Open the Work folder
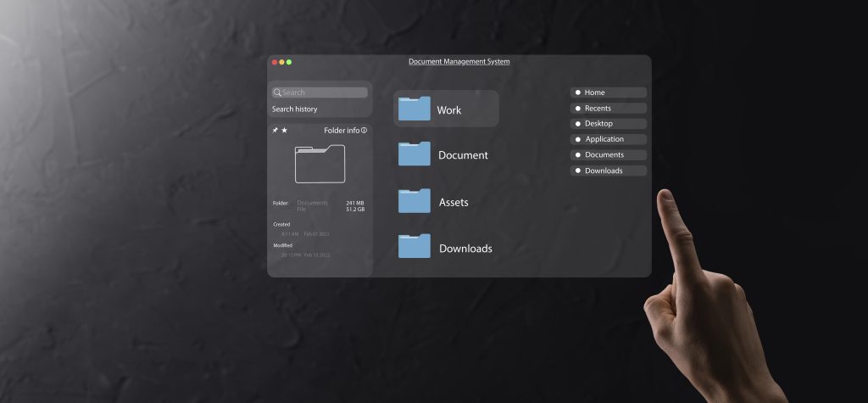Screen dimensions: 868x403 [x=446, y=109]
